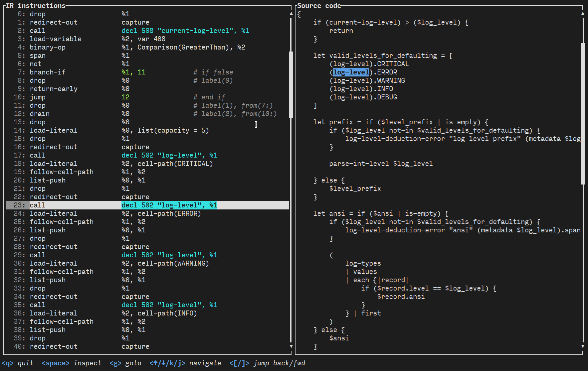The image size is (588, 371).
Task: Click the <[/]> jump back/fwd hint
Action: tap(267, 363)
